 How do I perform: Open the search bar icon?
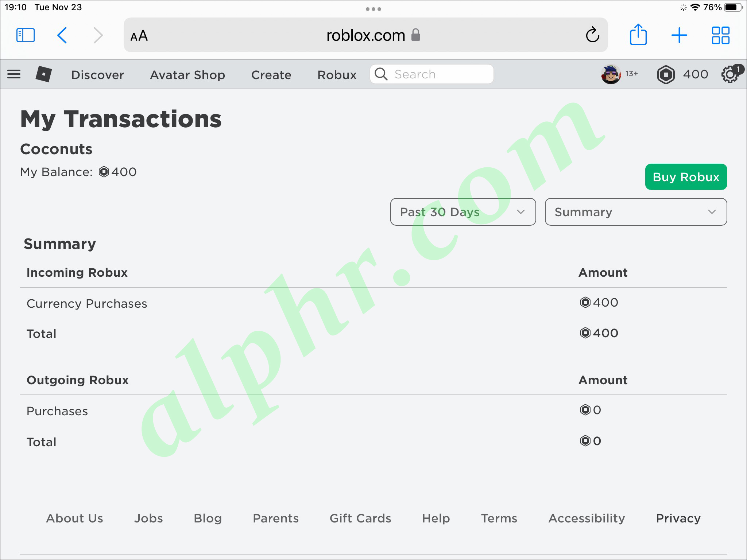[x=382, y=74]
